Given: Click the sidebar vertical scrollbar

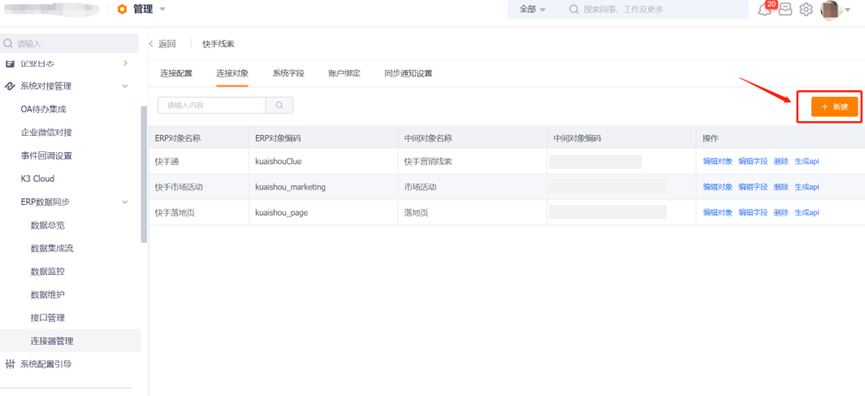Looking at the screenshot, I should 144,174.
